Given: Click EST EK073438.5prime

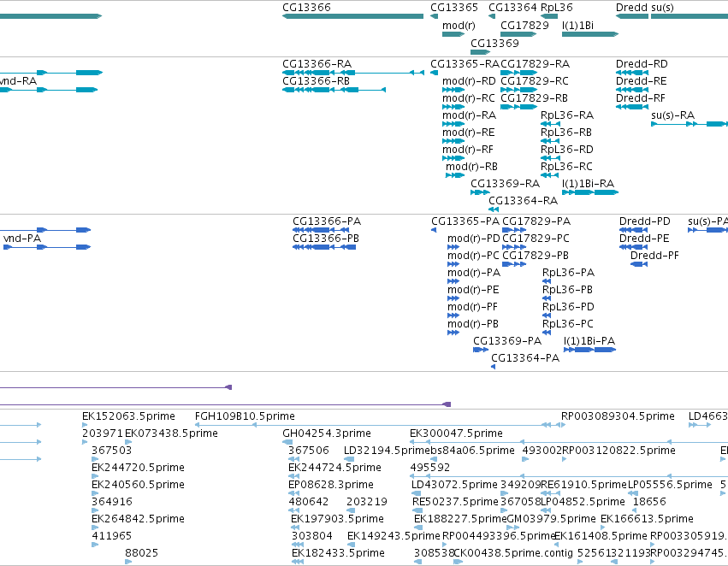Looking at the screenshot, I should tap(171, 433).
